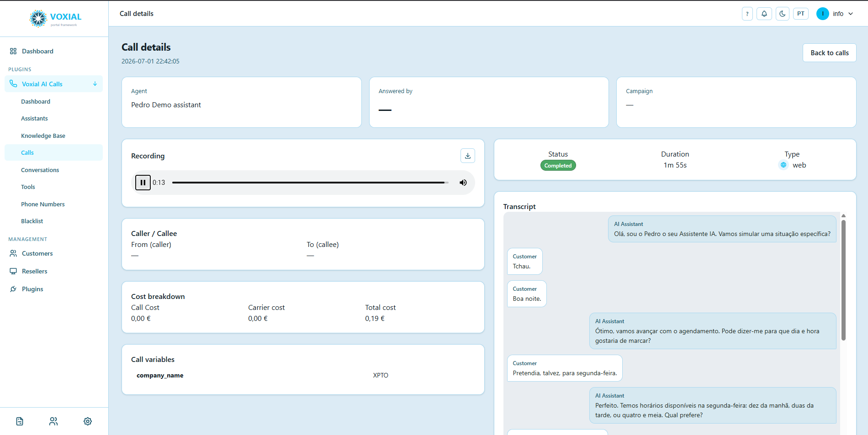Viewport: 868px width, 435px height.
Task: Download the call recording
Action: click(x=468, y=156)
